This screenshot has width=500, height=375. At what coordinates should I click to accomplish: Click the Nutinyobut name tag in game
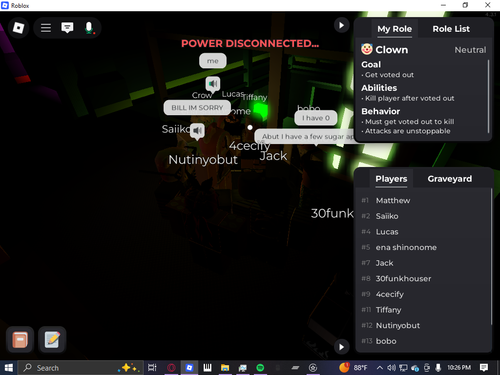pos(203,160)
